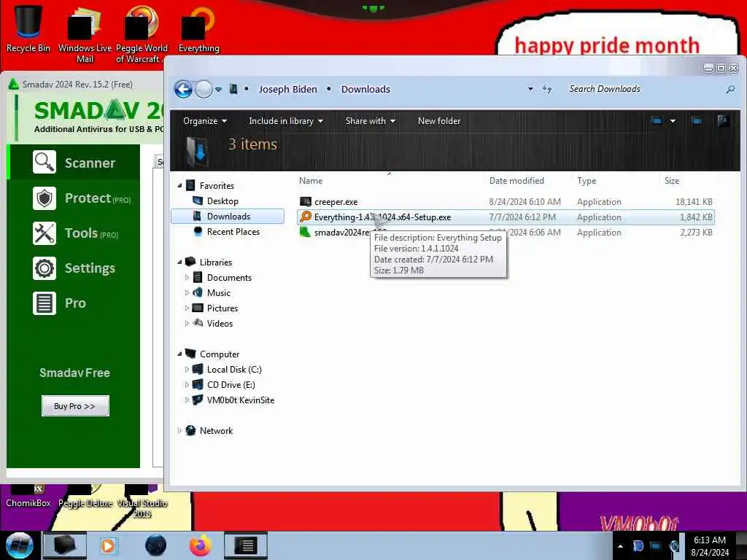This screenshot has height=560, width=747.
Task: Open Explorer taskbar button
Action: coord(65,545)
